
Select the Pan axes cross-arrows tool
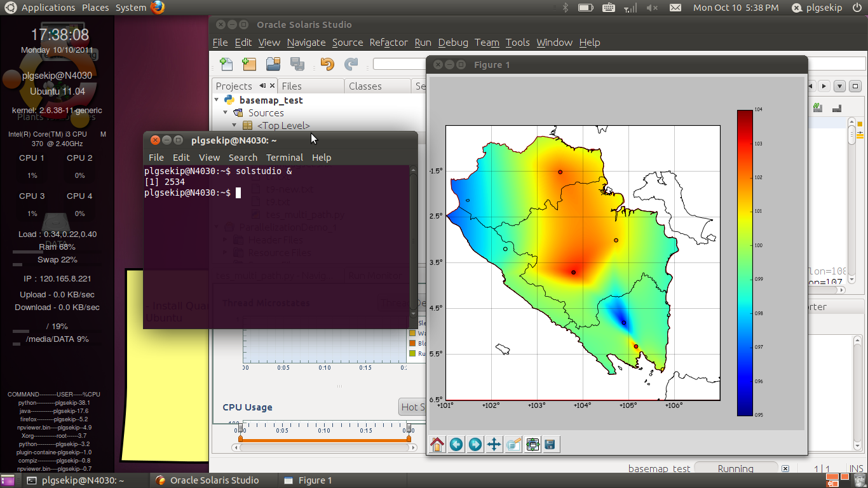494,444
